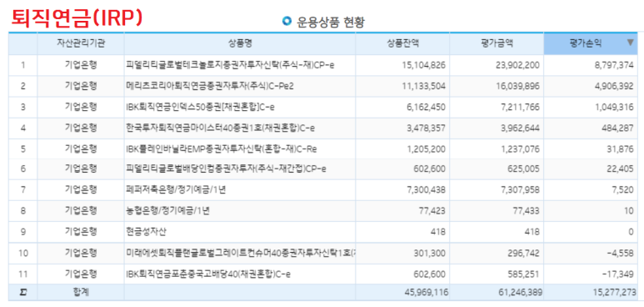Click profit value 484,287
The image size is (644, 307).
618,128
